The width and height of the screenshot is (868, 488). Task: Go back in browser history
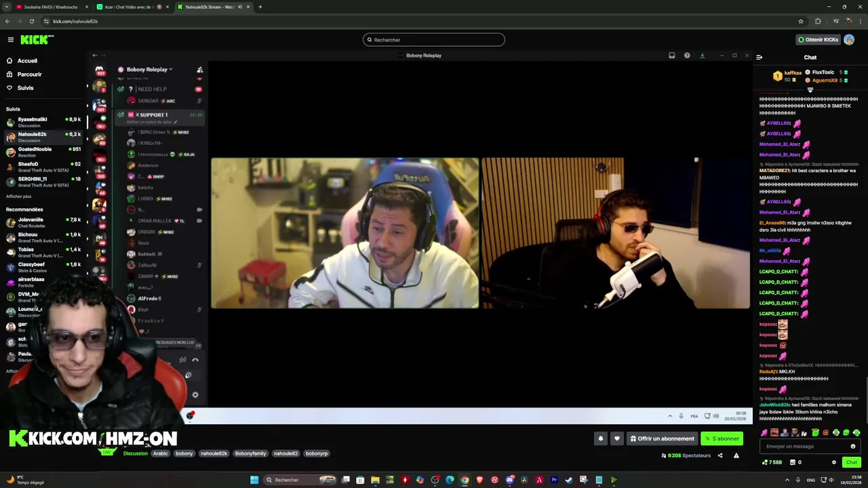[7, 21]
